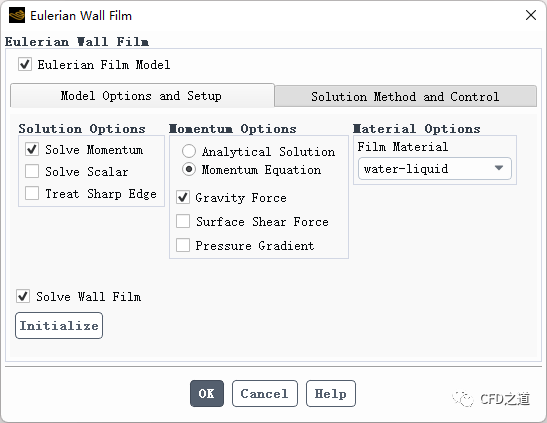
Task: Uncheck the Solve Wall Film checkbox
Action: pyautogui.click(x=23, y=296)
